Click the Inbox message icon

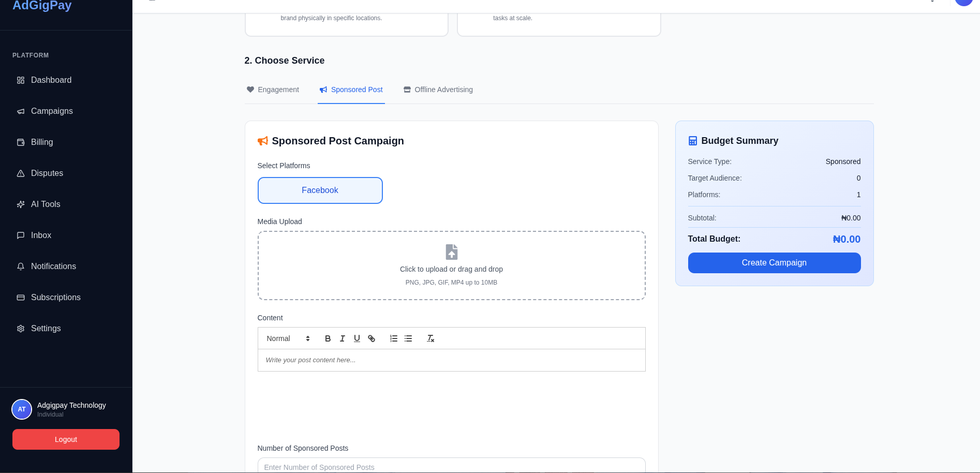tap(21, 235)
